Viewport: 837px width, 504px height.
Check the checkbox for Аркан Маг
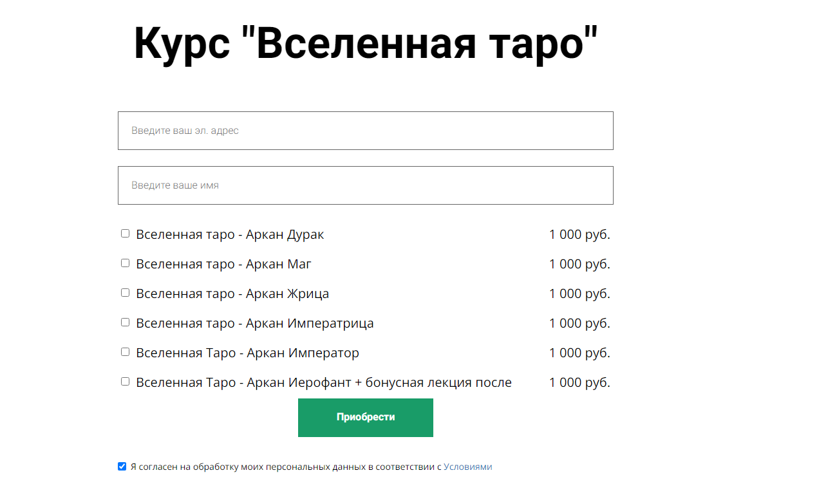125,263
